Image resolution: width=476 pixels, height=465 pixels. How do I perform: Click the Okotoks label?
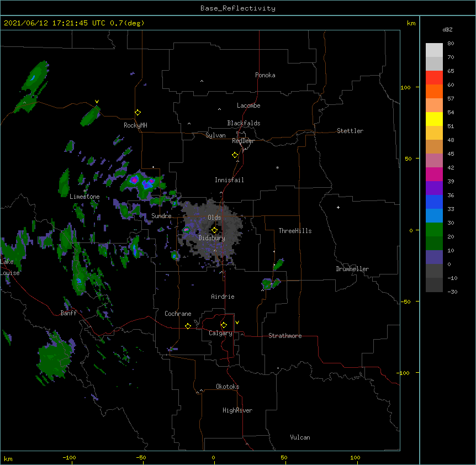pyautogui.click(x=228, y=387)
